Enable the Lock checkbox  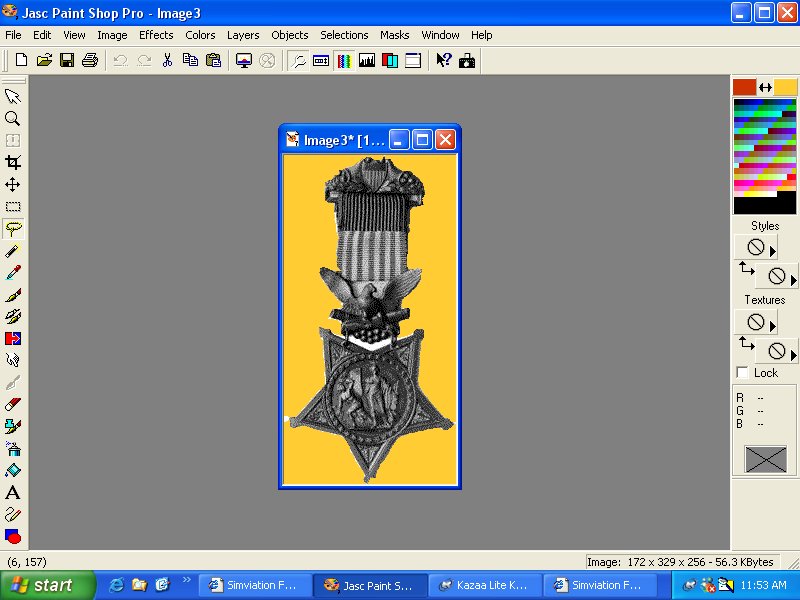click(x=742, y=373)
